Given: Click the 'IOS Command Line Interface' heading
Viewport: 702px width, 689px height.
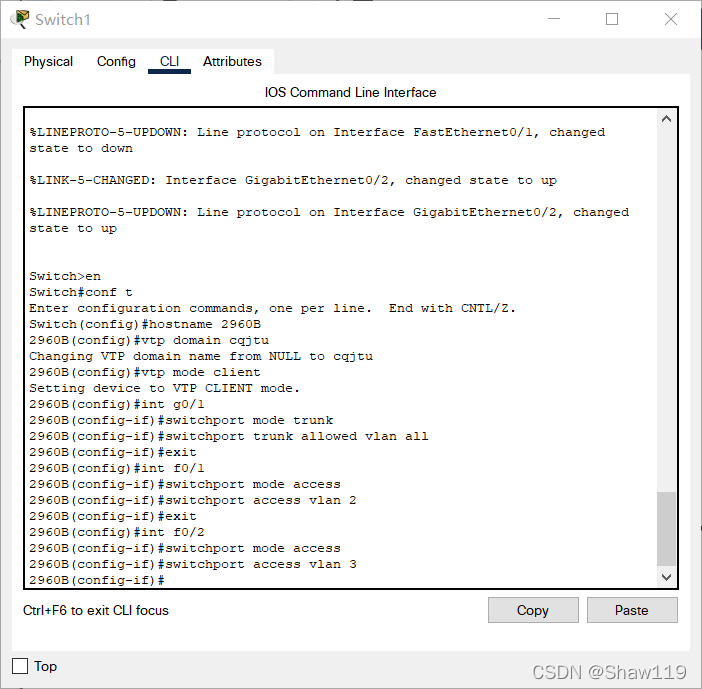Looking at the screenshot, I should click(x=351, y=92).
